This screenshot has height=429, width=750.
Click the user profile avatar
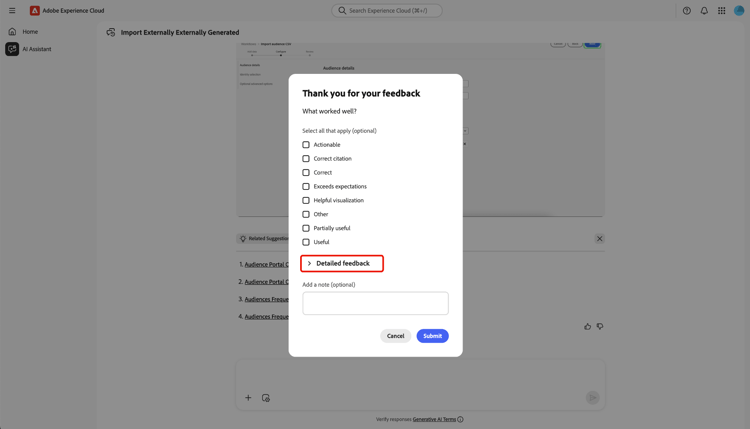(739, 10)
